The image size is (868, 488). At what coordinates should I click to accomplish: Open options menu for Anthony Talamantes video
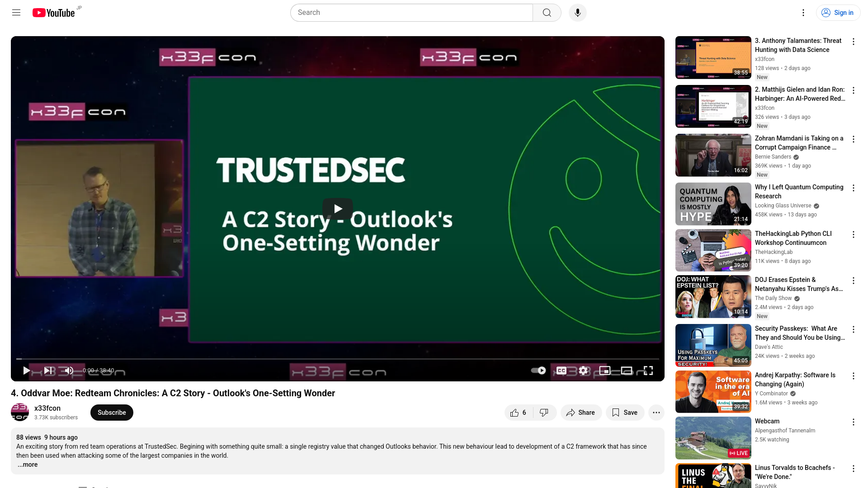click(854, 42)
